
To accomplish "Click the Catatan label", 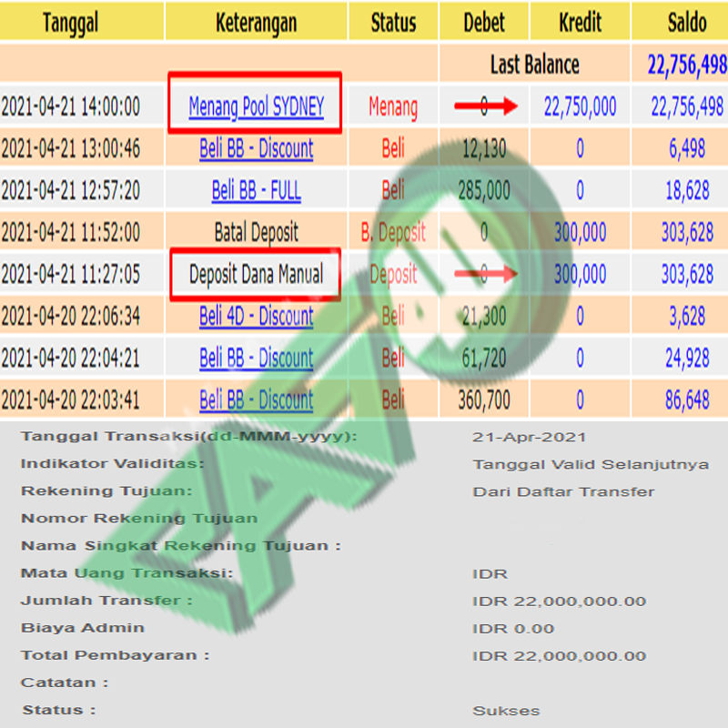I will 65,682.
